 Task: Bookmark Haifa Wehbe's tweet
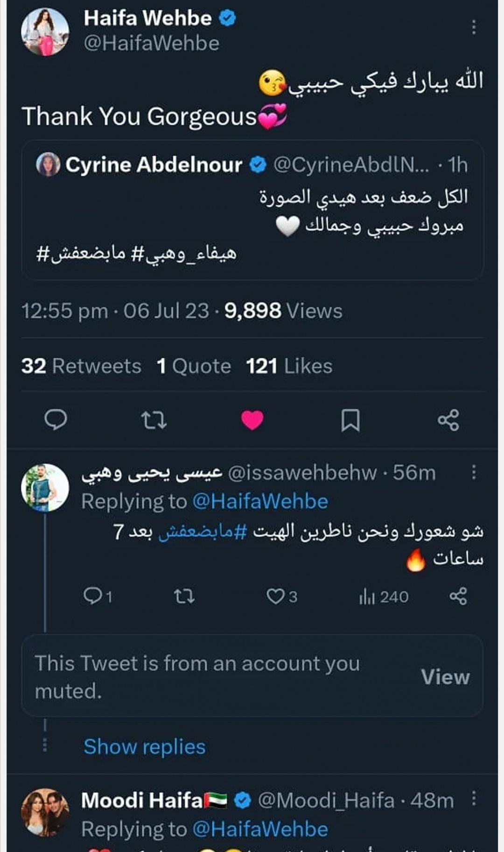[350, 420]
